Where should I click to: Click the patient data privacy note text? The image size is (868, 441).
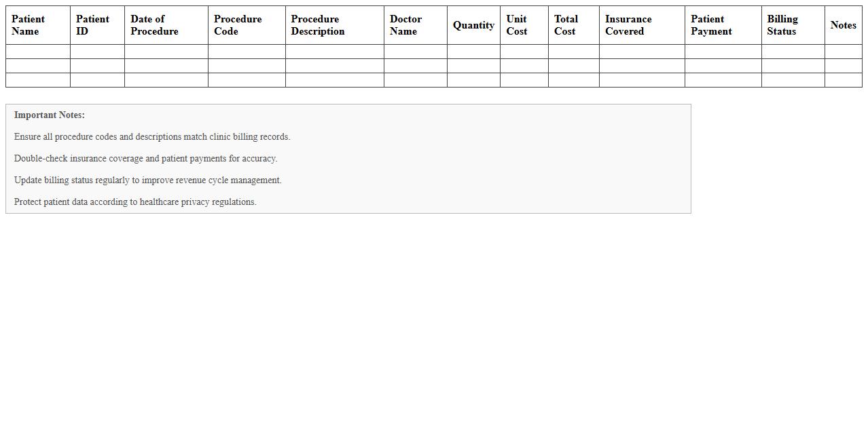point(135,202)
